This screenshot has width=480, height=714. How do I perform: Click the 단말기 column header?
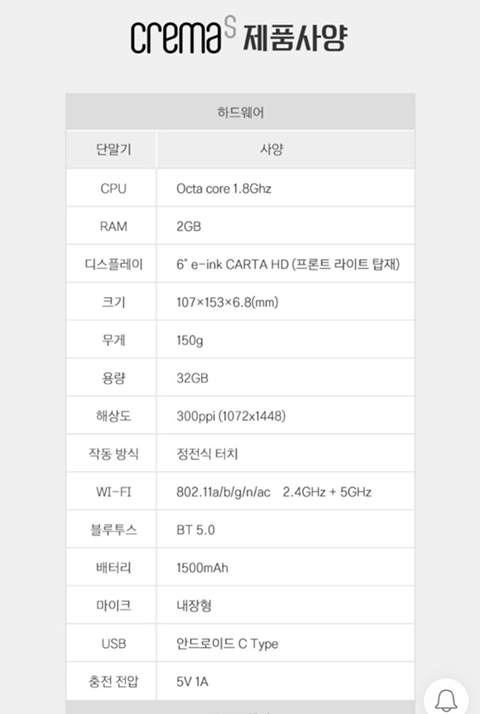point(113,149)
